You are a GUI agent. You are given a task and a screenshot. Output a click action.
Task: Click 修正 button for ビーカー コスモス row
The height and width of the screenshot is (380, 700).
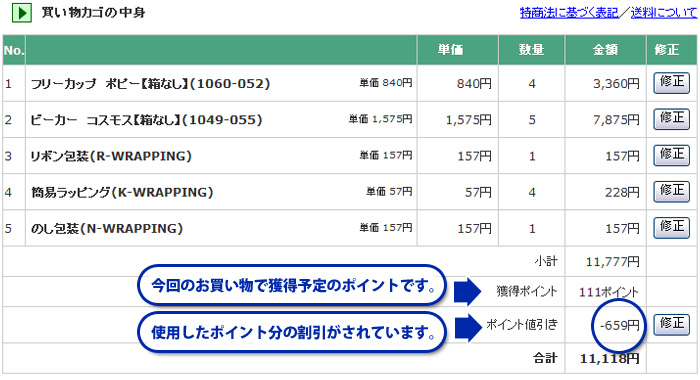point(671,119)
